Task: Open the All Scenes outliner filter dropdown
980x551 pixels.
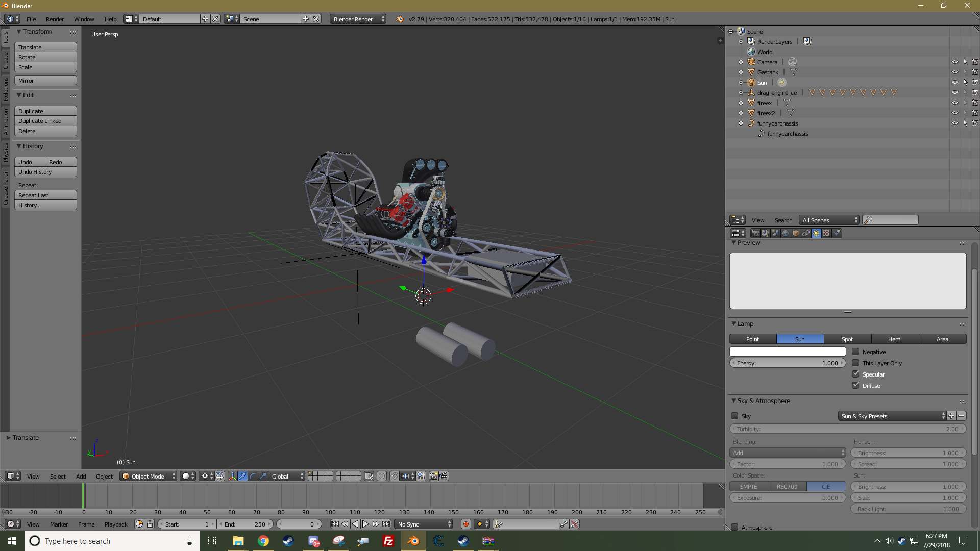Action: [829, 220]
